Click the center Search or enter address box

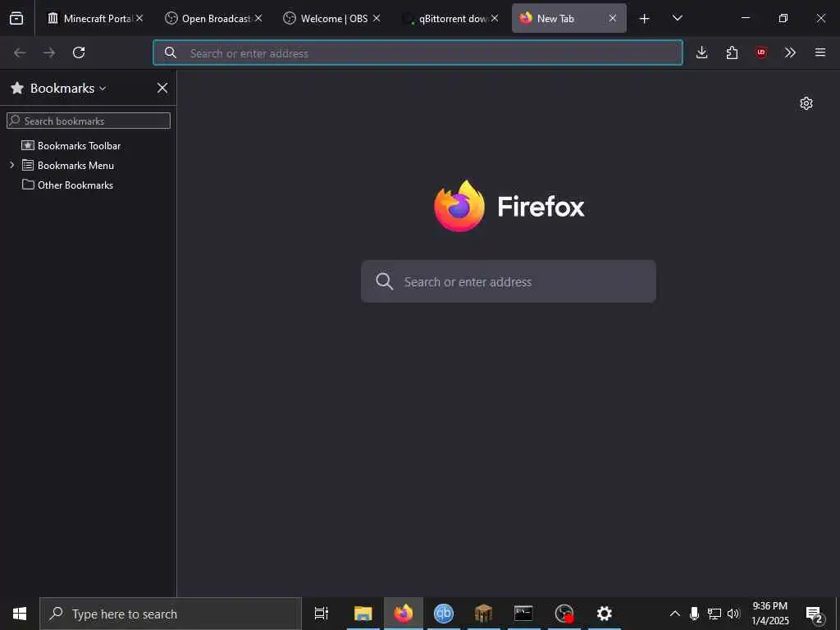[509, 281]
